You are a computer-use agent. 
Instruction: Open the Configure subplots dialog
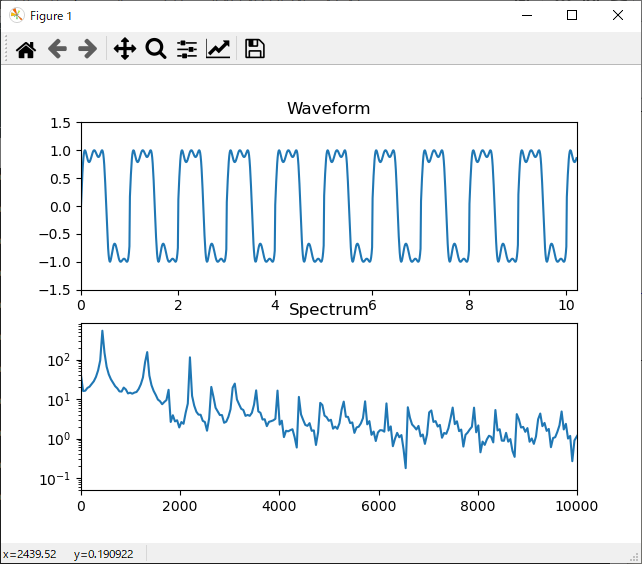[x=187, y=49]
